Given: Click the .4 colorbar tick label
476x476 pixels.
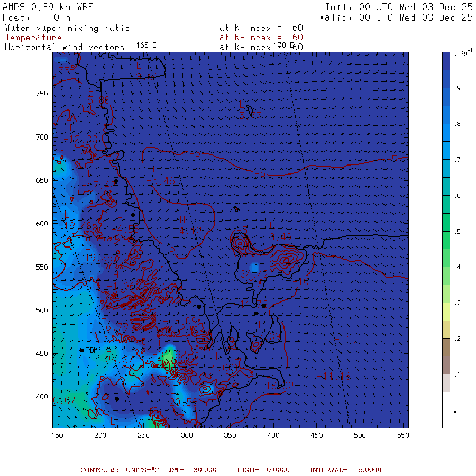Looking at the screenshot, I should 457,267.
